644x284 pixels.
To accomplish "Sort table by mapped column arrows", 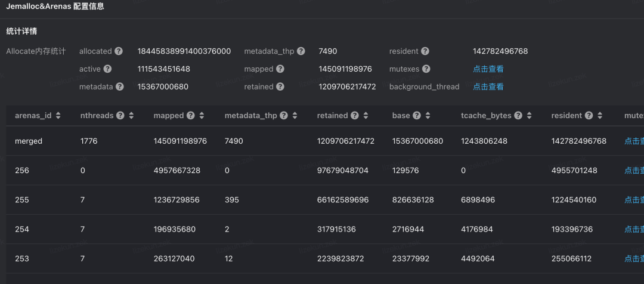I will (x=202, y=116).
